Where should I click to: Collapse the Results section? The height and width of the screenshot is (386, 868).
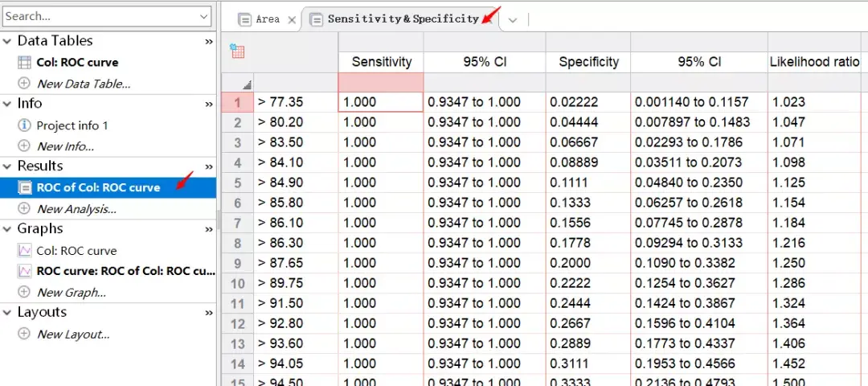[x=8, y=166]
